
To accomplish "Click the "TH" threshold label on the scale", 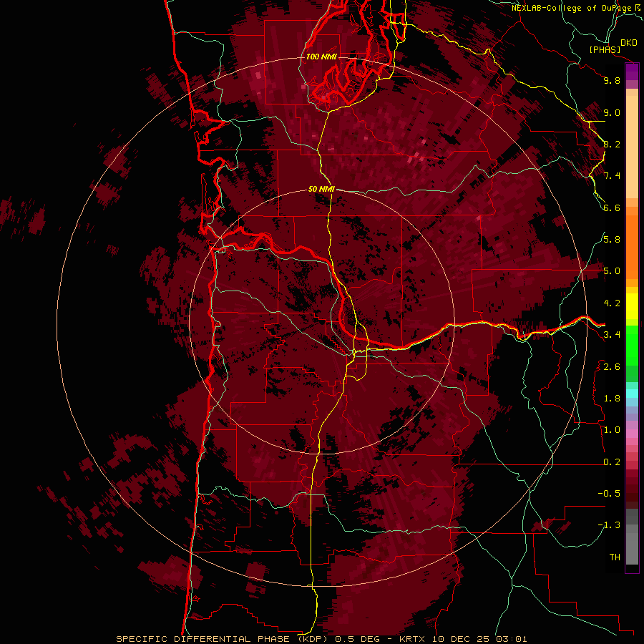I will (x=615, y=557).
